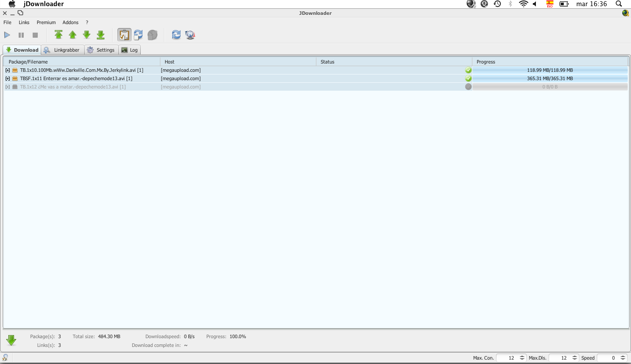Start downloads with the play button
Screen dimensions: 631x364
tap(7, 35)
